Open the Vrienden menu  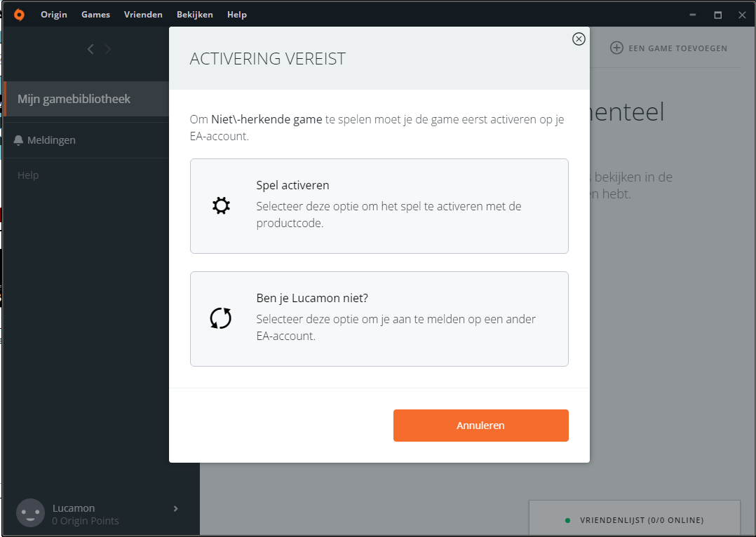point(143,15)
